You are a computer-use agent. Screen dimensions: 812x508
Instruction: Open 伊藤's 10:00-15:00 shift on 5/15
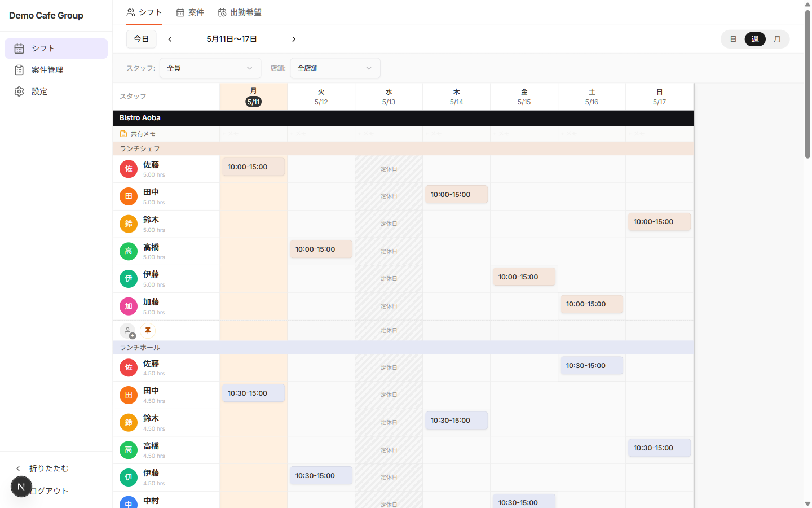[524, 277]
